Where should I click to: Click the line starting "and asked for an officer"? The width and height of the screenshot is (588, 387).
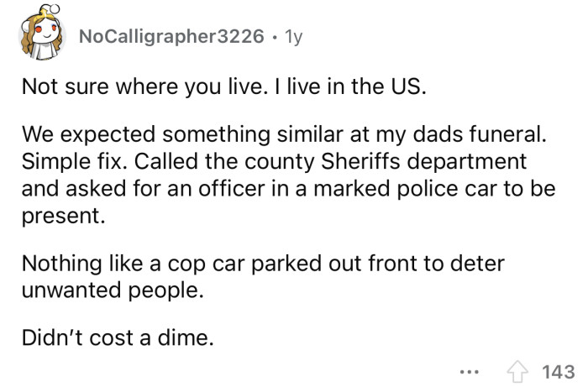pyautogui.click(x=288, y=189)
